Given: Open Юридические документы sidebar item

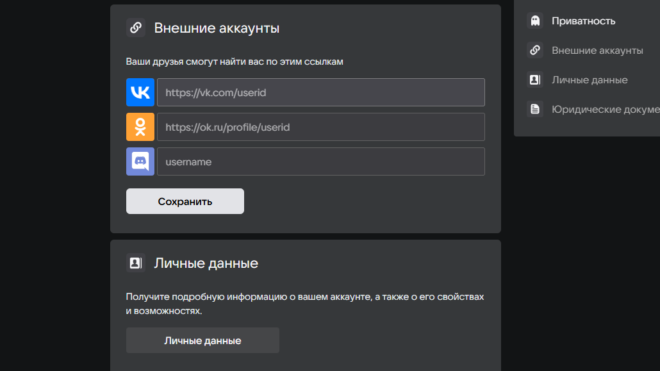Looking at the screenshot, I should pos(606,109).
